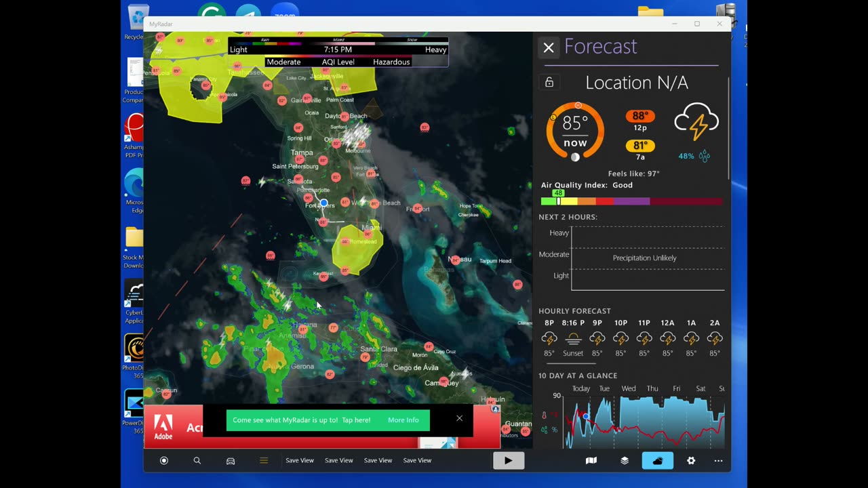Click Fri in 10 day chart
The width and height of the screenshot is (868, 488).
(x=677, y=389)
